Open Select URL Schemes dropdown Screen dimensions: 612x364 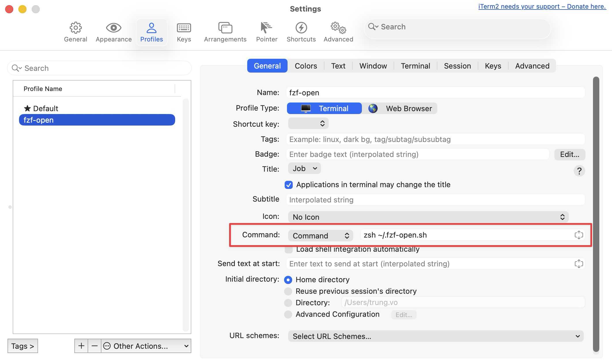436,336
